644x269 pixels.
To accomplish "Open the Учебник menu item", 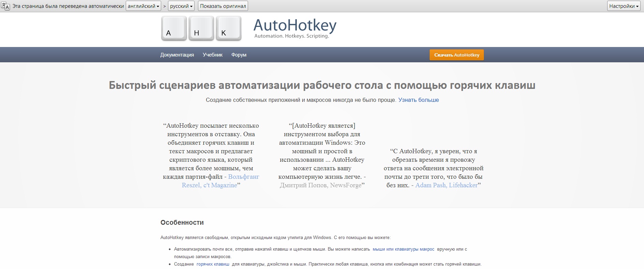I will [x=213, y=55].
